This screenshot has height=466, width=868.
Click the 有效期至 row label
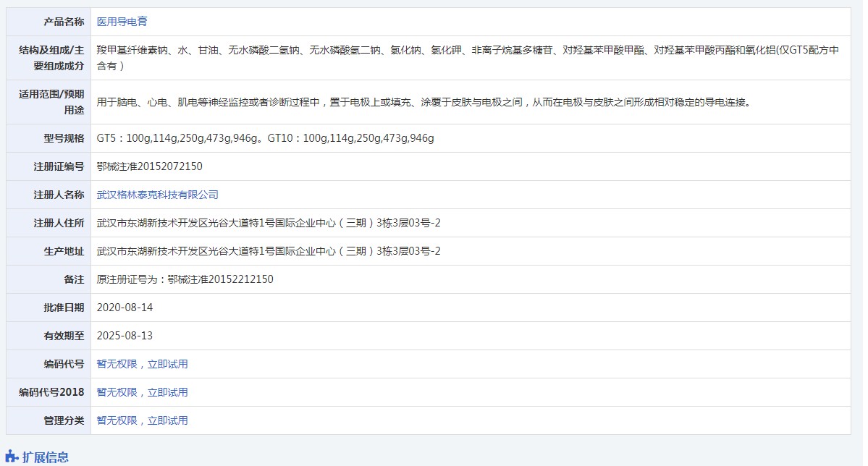[x=64, y=336]
